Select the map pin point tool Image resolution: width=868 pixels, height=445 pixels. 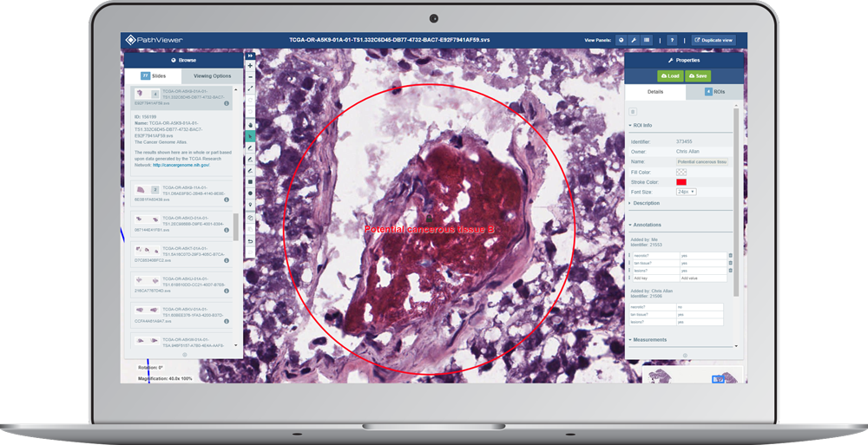pyautogui.click(x=250, y=204)
